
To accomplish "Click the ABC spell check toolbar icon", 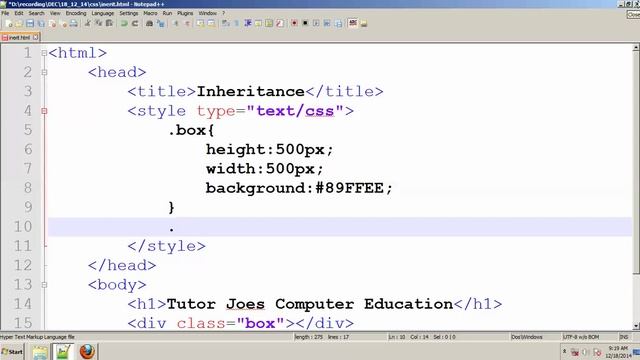I will point(353,23).
